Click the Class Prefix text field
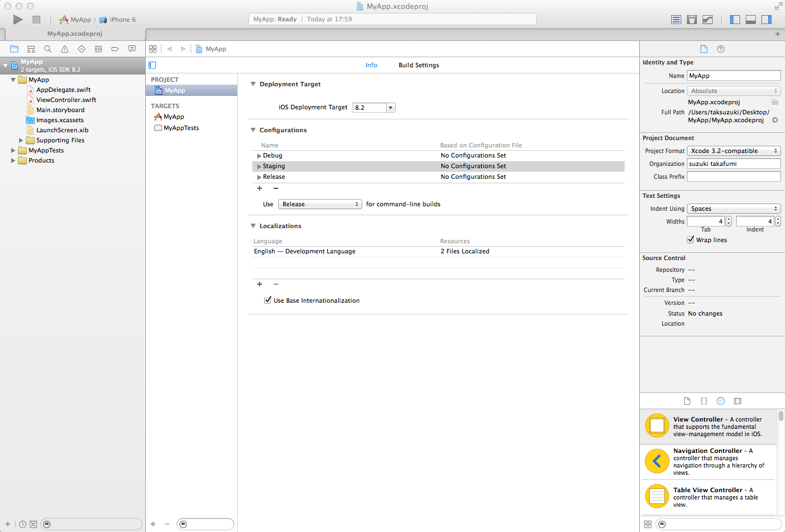The width and height of the screenshot is (785, 532). (733, 177)
